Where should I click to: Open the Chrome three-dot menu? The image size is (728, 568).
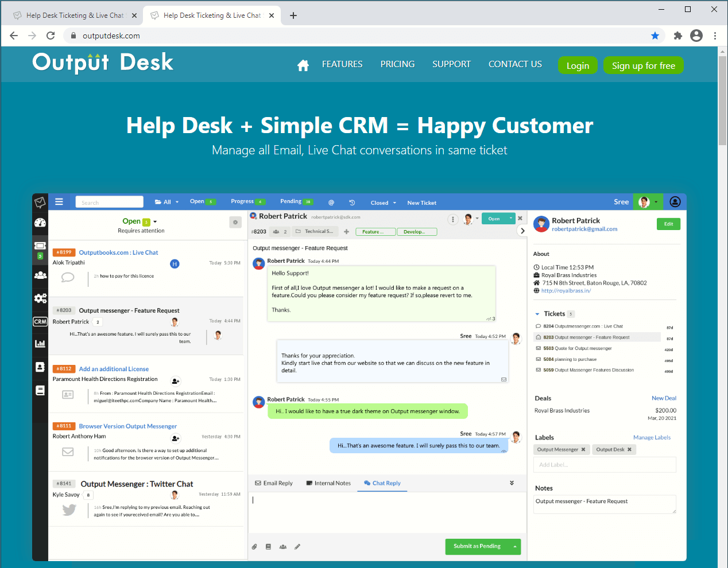coord(715,36)
